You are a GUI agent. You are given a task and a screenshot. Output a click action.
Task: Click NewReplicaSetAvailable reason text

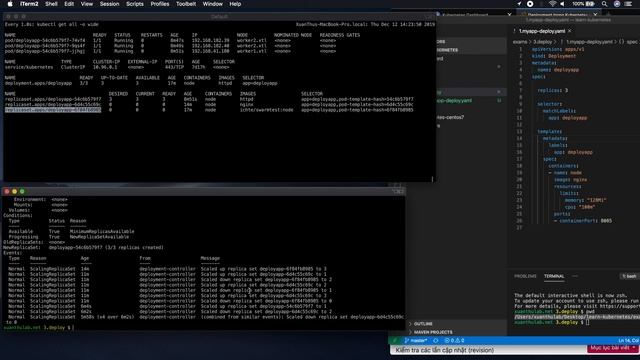click(x=99, y=237)
